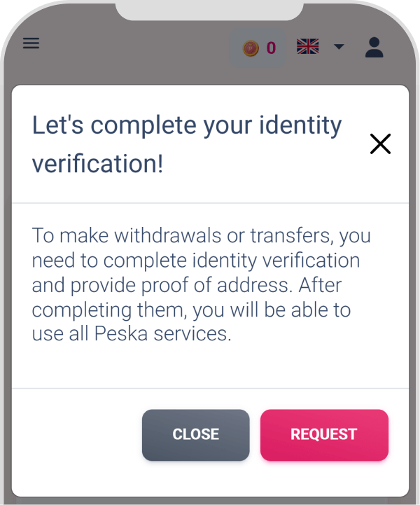The image size is (420, 505).
Task: Expand the language dropdown arrow
Action: point(339,47)
